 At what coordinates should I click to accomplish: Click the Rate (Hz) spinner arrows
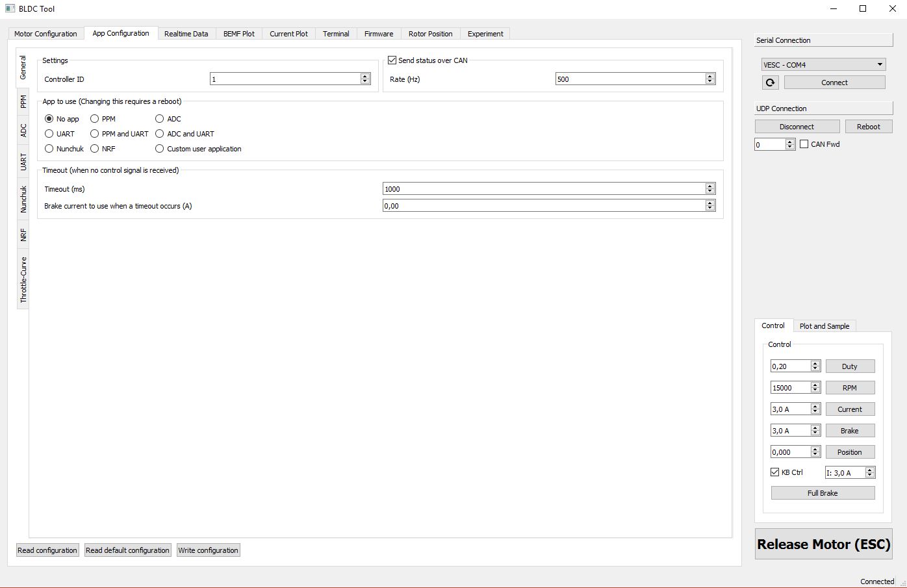pyautogui.click(x=710, y=79)
